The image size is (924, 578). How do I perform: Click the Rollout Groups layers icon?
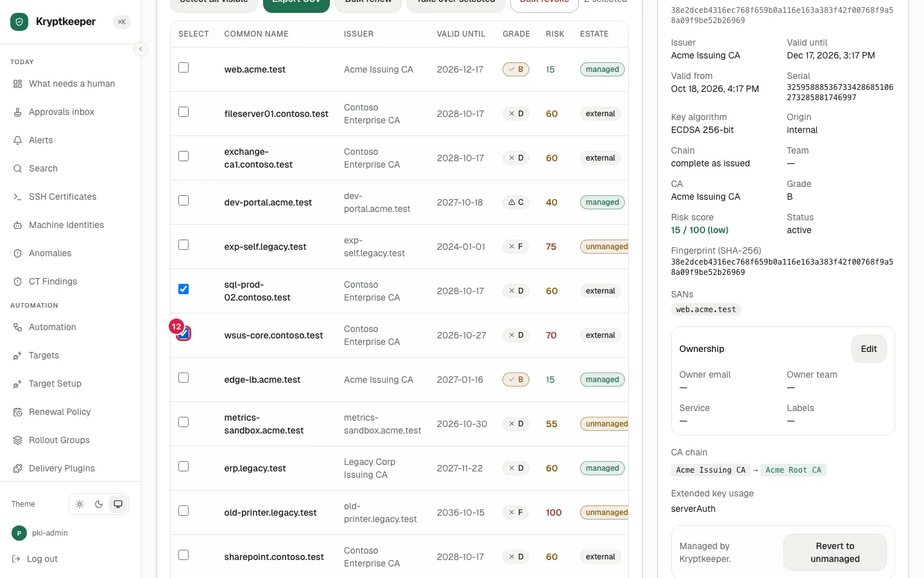pyautogui.click(x=18, y=440)
